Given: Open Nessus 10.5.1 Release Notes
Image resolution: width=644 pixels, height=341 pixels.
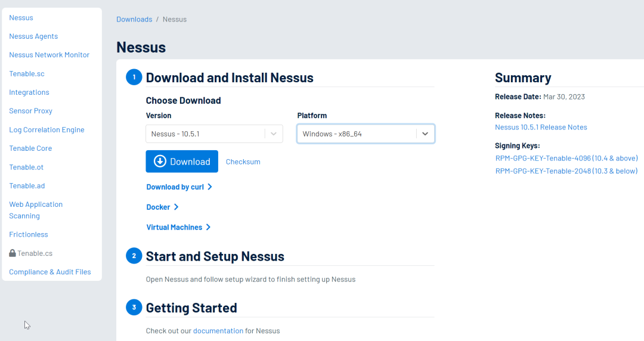Looking at the screenshot, I should coord(541,128).
